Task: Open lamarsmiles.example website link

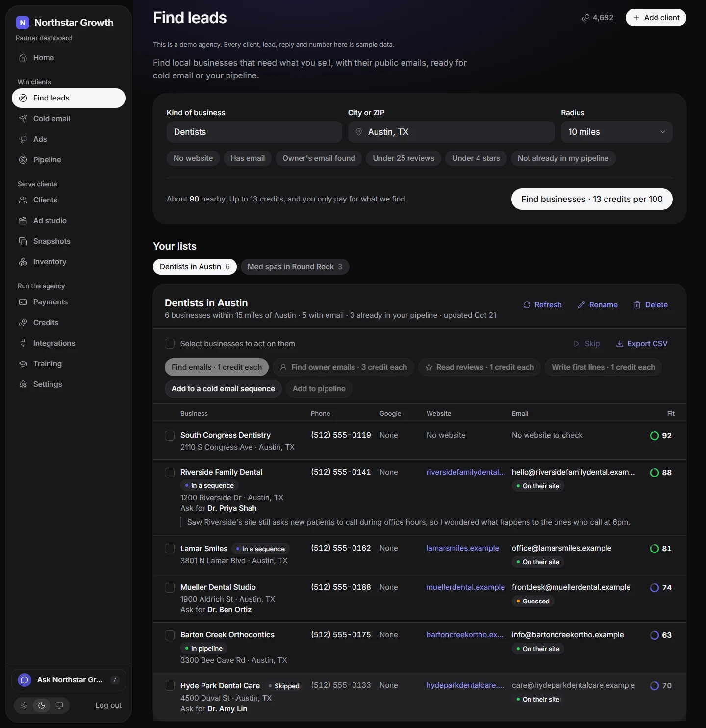Action: click(x=463, y=548)
